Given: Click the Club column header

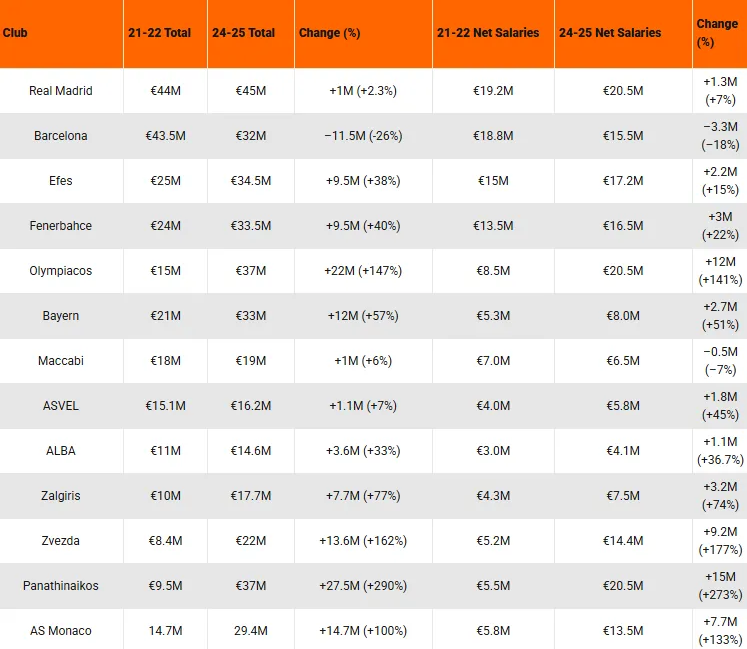Looking at the screenshot, I should 15,33.
